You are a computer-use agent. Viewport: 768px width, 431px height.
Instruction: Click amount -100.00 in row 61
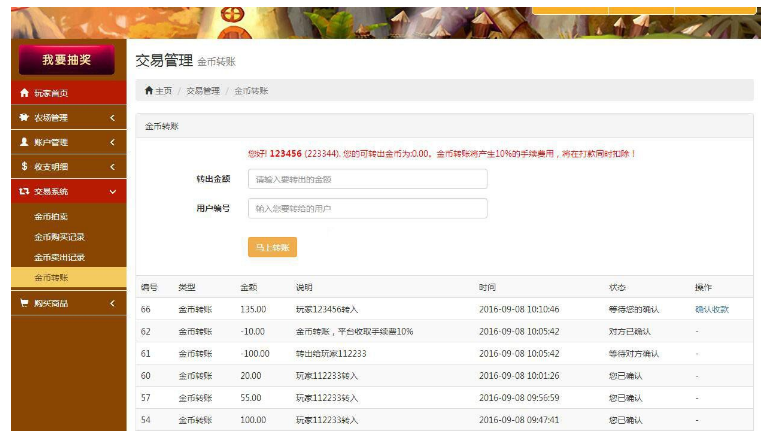tap(255, 354)
